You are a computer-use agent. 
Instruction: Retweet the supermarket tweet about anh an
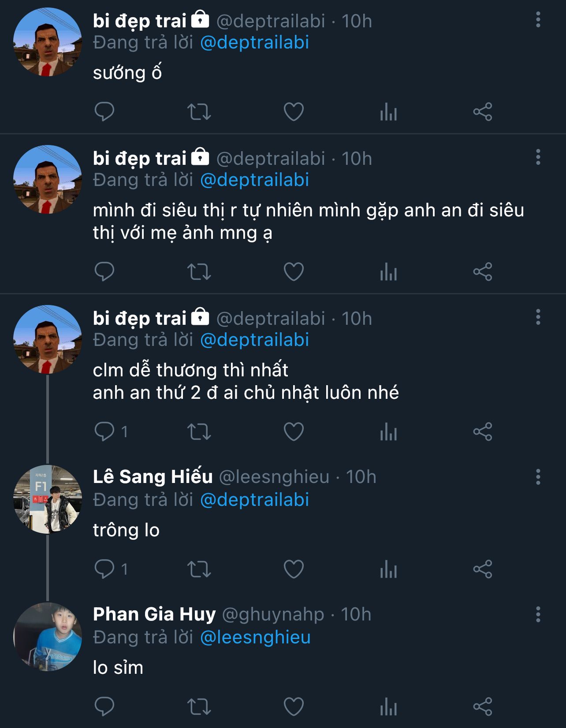[x=199, y=271]
